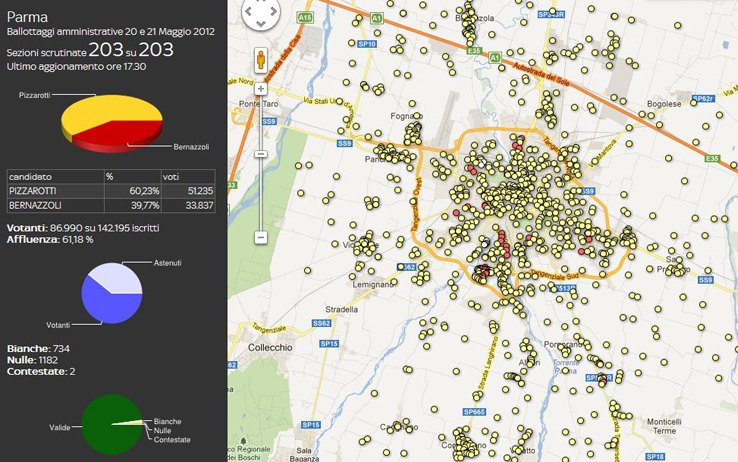
Task: Click the 'Pizzarotti' pie chart label
Action: point(34,95)
